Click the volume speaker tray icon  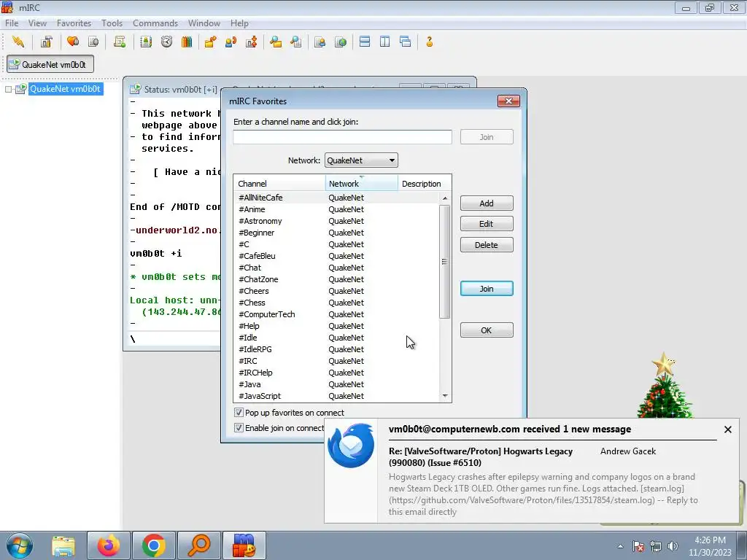point(673,546)
